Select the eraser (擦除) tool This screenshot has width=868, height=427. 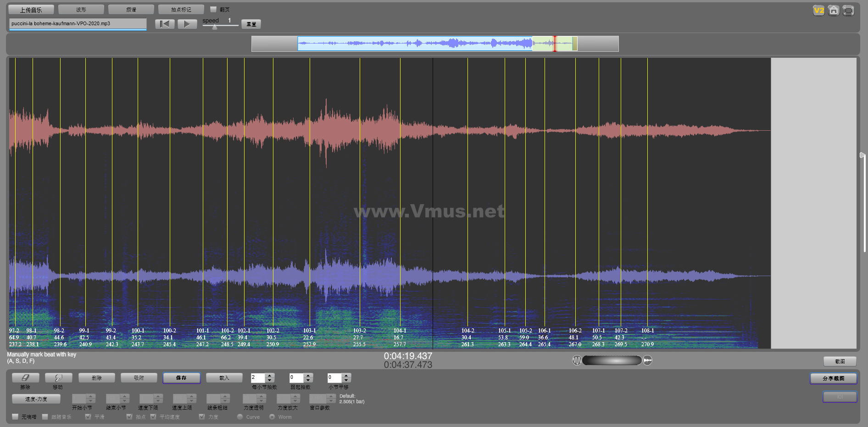(x=25, y=377)
